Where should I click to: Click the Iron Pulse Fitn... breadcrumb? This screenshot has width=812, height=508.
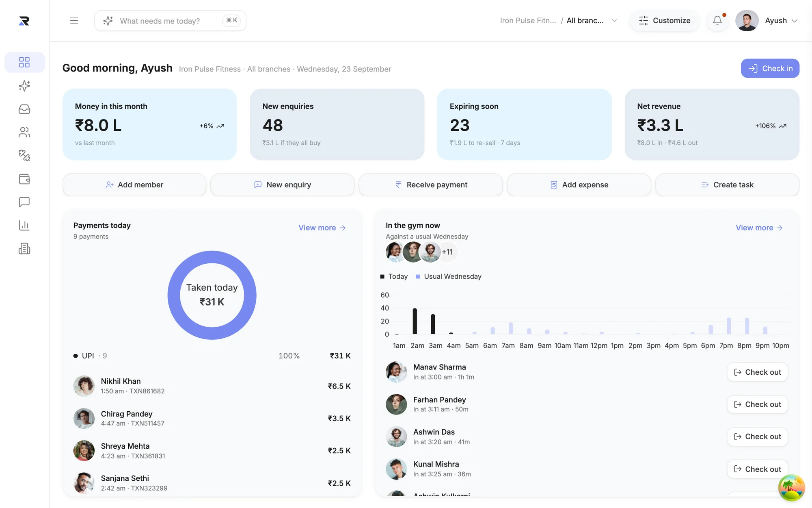(528, 21)
